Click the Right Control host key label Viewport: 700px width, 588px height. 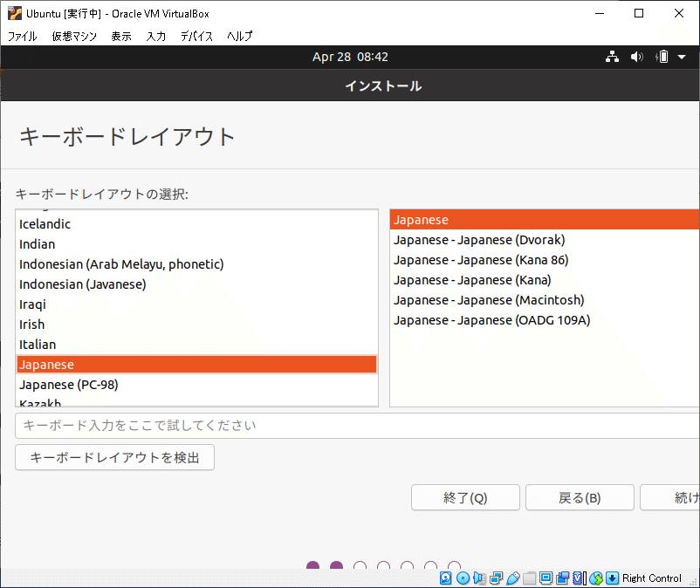pos(652,578)
